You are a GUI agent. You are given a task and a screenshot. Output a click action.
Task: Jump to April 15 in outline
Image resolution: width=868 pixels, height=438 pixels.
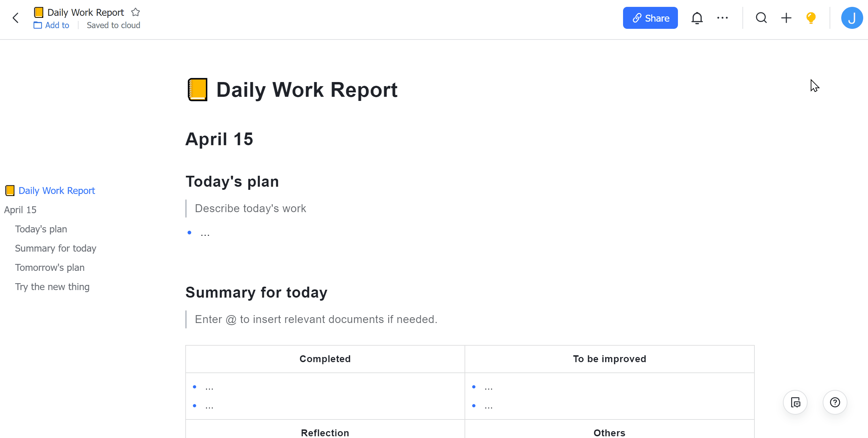pyautogui.click(x=20, y=210)
